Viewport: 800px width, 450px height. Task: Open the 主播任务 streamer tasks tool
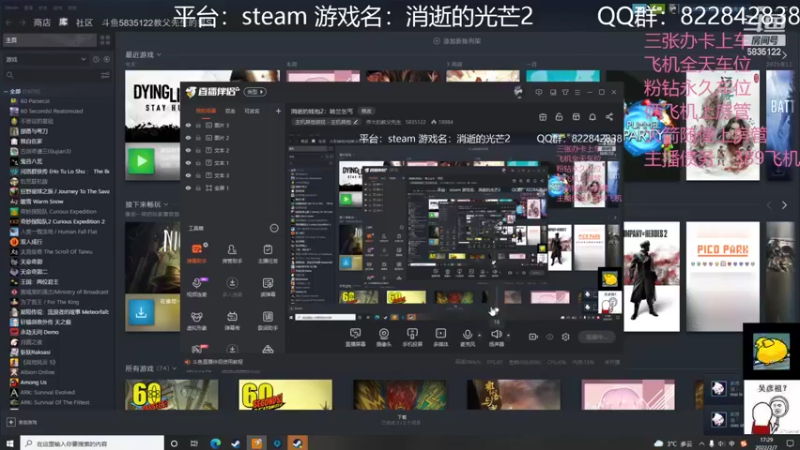pyautogui.click(x=268, y=253)
